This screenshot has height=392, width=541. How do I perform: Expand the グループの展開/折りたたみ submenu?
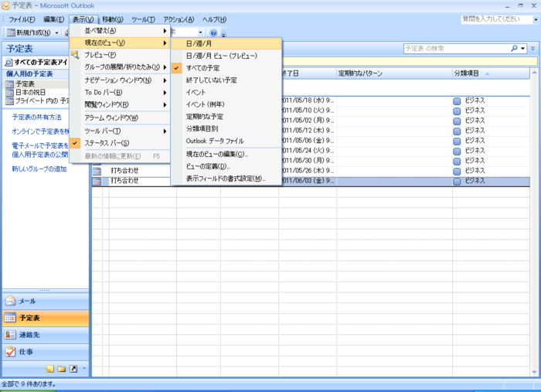tap(120, 67)
